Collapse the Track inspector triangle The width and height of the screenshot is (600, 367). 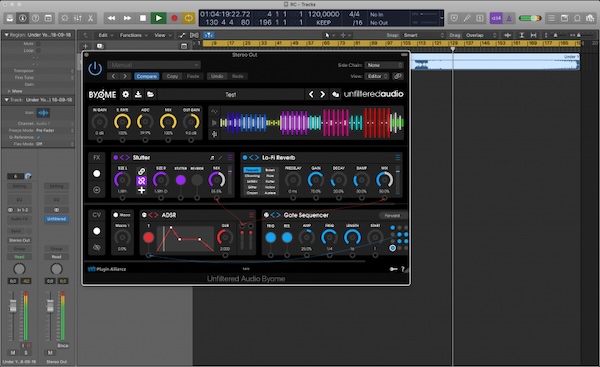pos(6,100)
